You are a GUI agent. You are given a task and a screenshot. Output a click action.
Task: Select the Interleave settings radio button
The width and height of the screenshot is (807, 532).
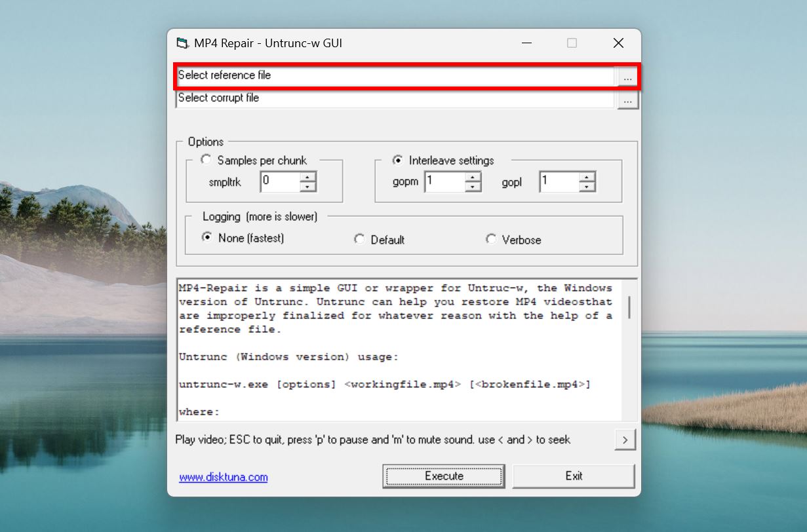tap(397, 160)
